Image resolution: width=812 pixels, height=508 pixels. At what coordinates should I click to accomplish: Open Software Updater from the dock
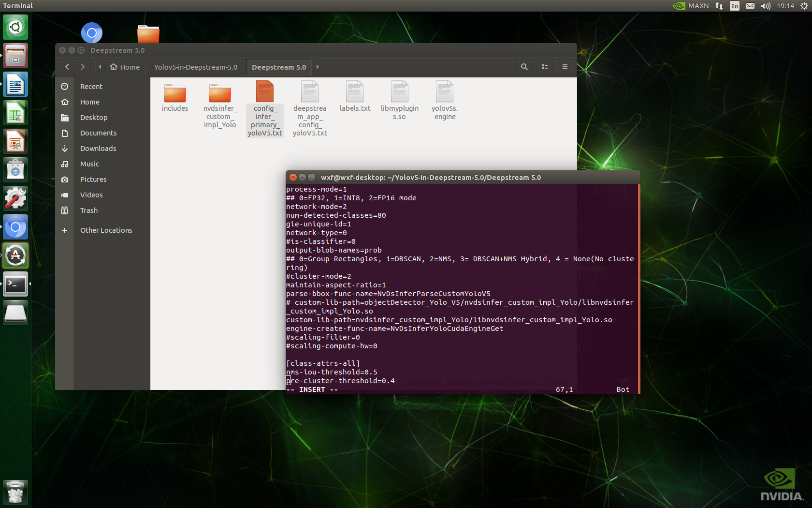pyautogui.click(x=15, y=255)
